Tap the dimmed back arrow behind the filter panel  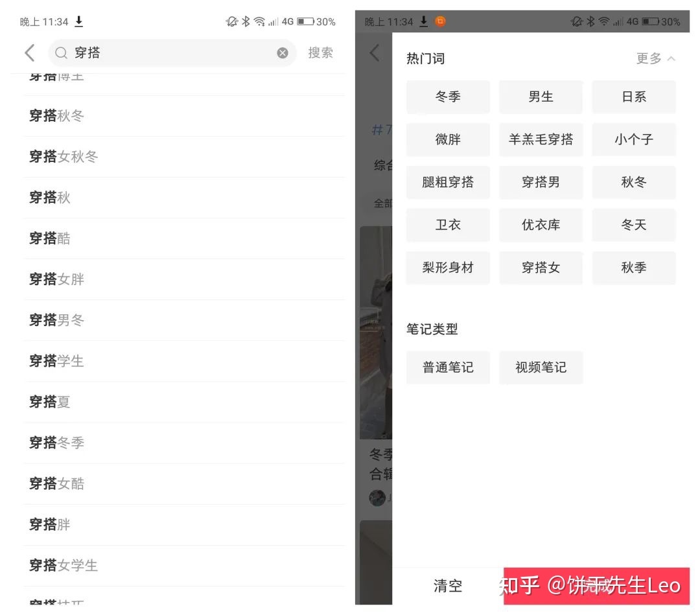coord(375,54)
